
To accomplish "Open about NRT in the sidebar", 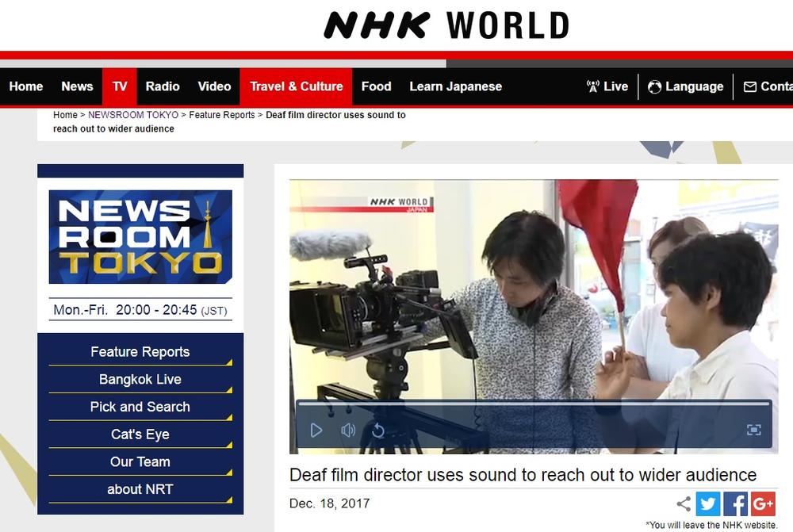I will coord(140,489).
